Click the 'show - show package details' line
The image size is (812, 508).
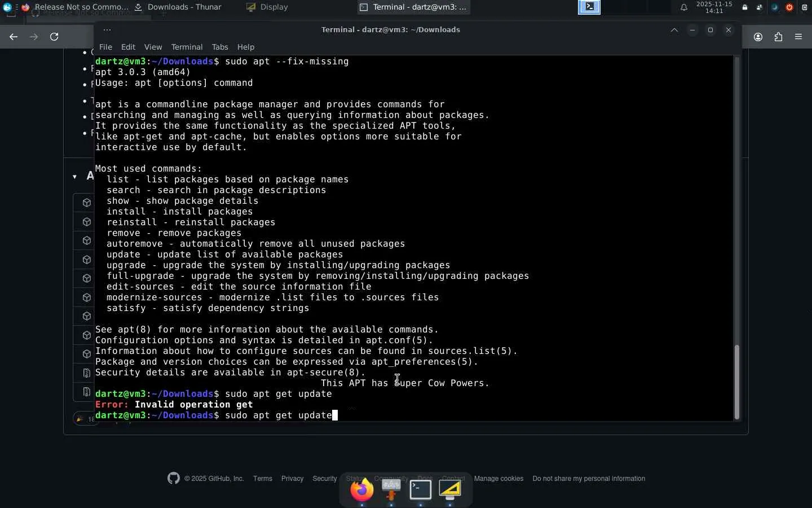(183, 201)
